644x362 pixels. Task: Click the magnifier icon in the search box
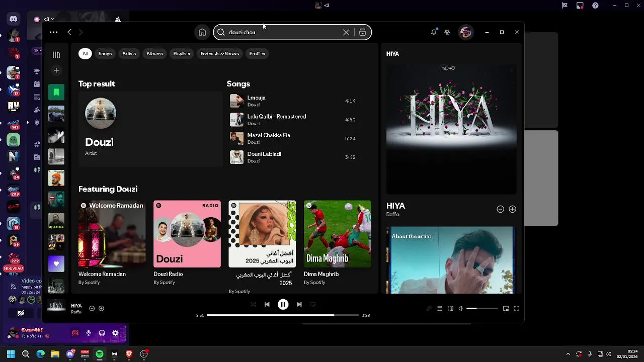221,32
